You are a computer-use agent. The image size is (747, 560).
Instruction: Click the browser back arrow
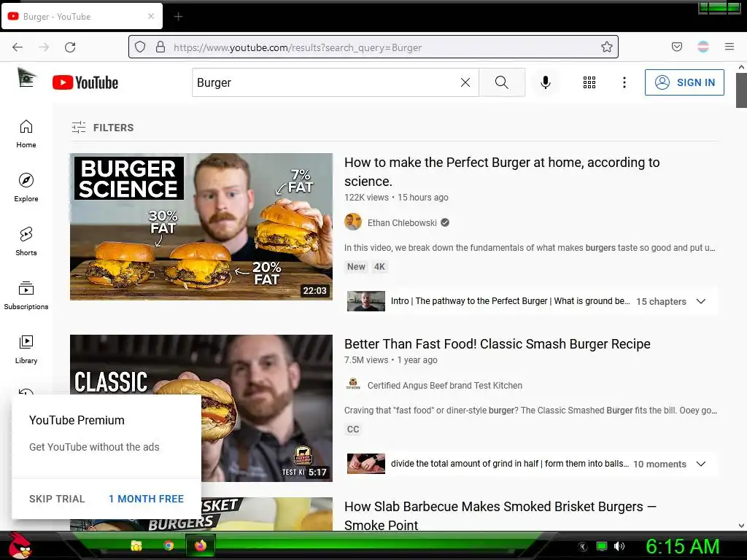coord(18,47)
